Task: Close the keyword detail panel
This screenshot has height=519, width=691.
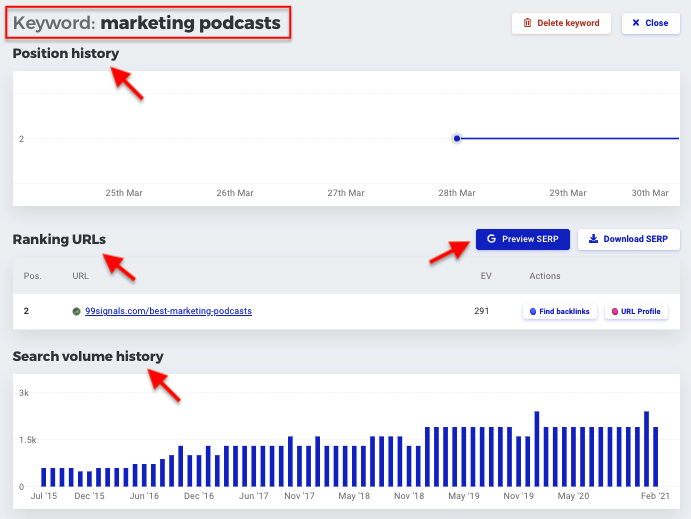Action: [x=650, y=23]
